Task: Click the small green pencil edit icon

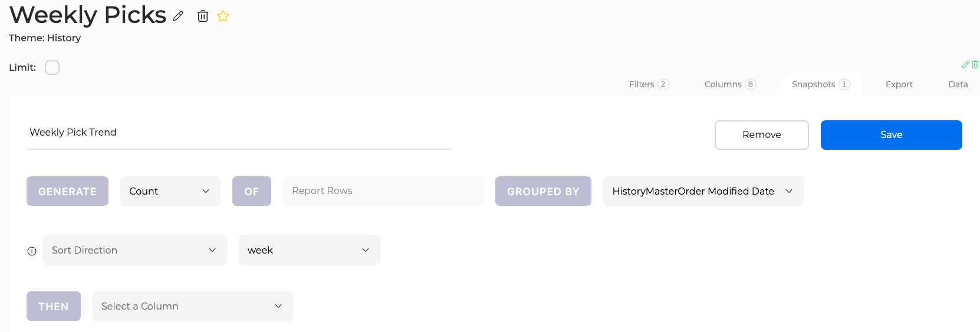Action: point(966,64)
